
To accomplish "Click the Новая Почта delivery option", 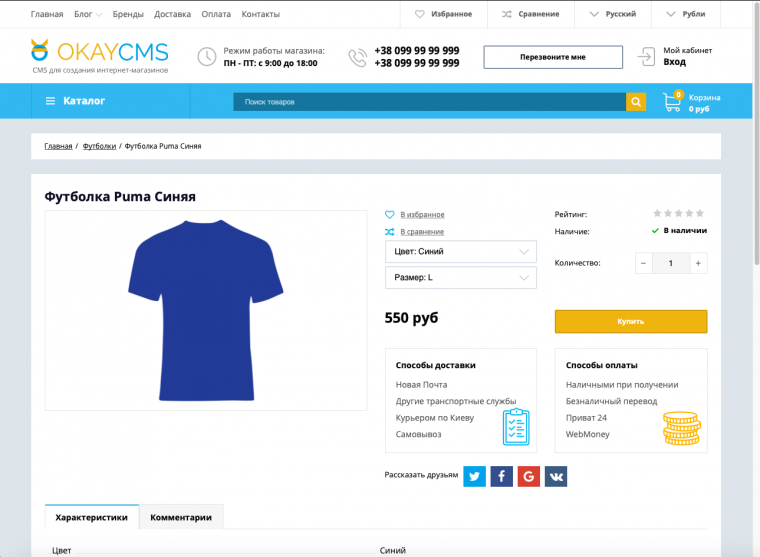I will pos(421,384).
